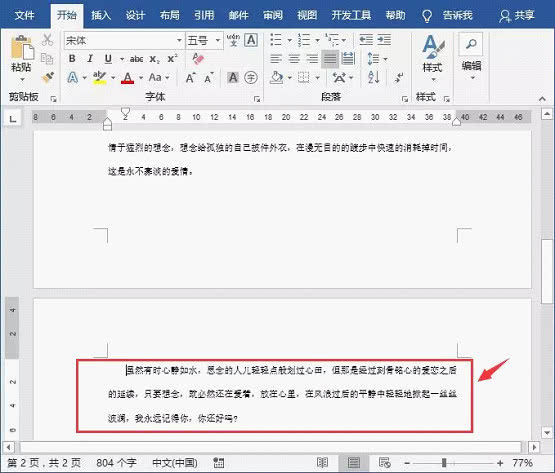Open the 五号 font size dropdown
The image size is (555, 473).
[218, 40]
